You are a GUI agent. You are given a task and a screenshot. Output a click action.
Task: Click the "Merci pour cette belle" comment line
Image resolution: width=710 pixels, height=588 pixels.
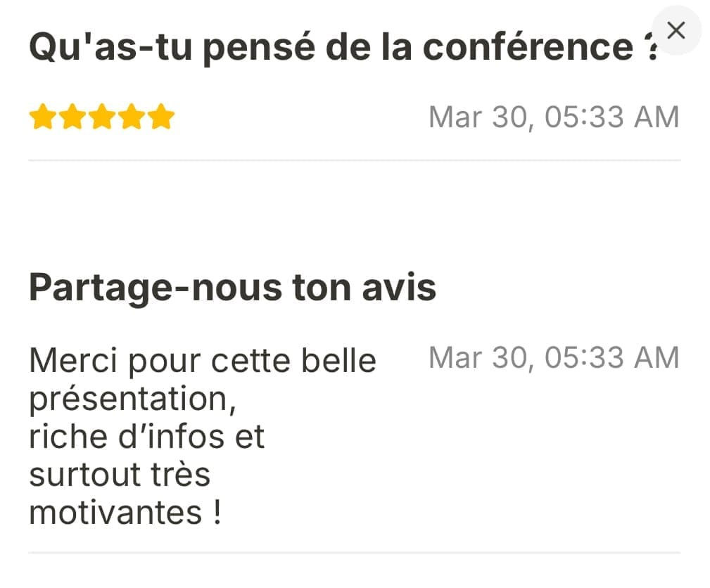203,362
